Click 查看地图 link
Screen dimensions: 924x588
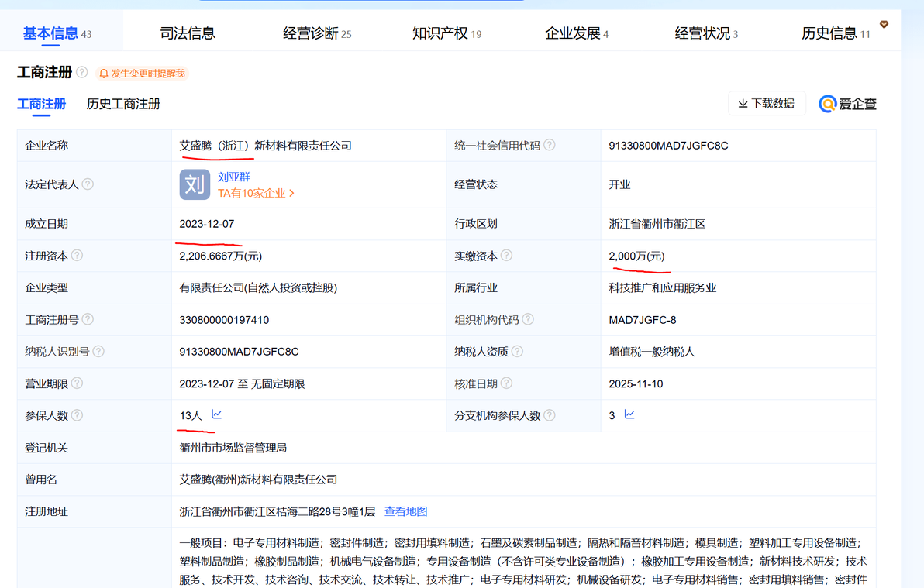(x=405, y=511)
